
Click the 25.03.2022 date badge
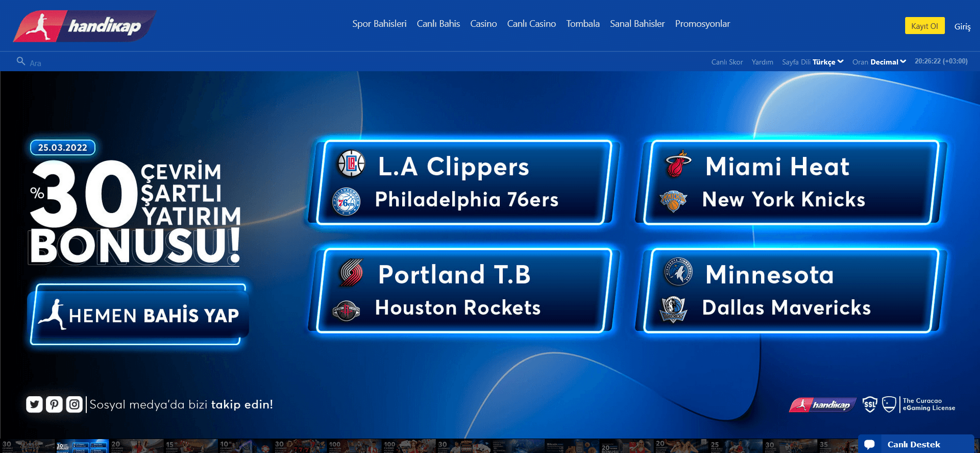[62, 148]
